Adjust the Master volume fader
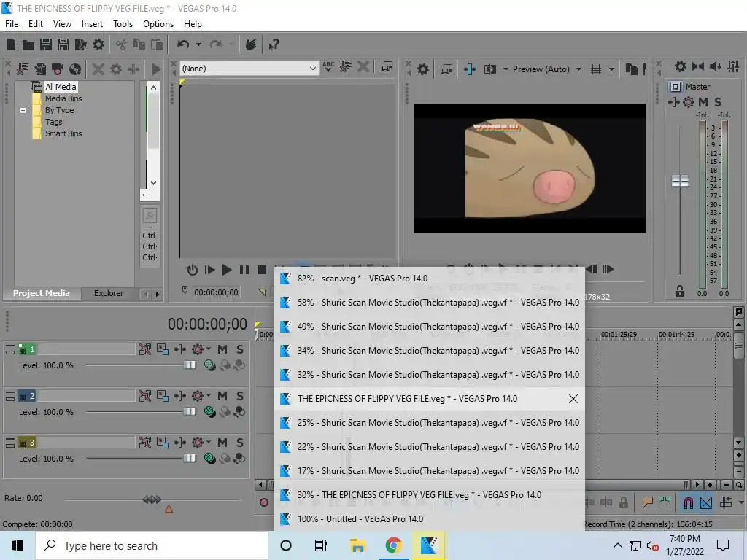This screenshot has height=560, width=747. 680,181
